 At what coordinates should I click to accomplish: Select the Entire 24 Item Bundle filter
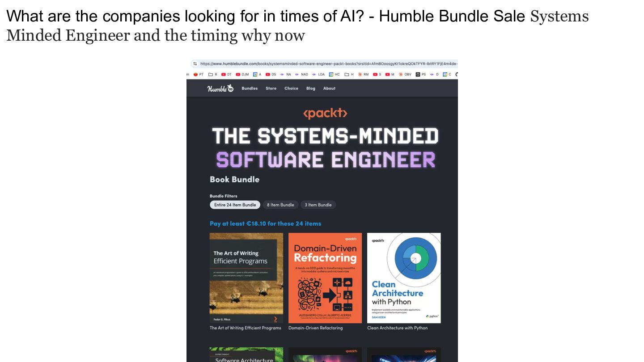(235, 205)
